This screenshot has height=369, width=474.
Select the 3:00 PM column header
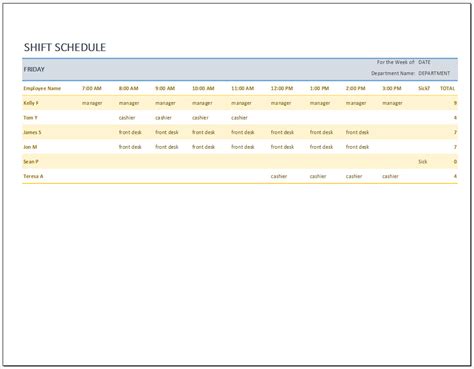(392, 88)
